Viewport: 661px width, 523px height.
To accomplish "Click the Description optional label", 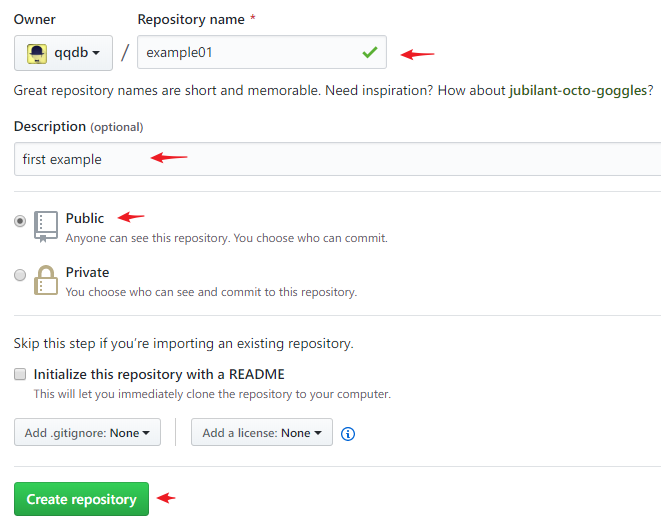I will pyautogui.click(x=78, y=126).
